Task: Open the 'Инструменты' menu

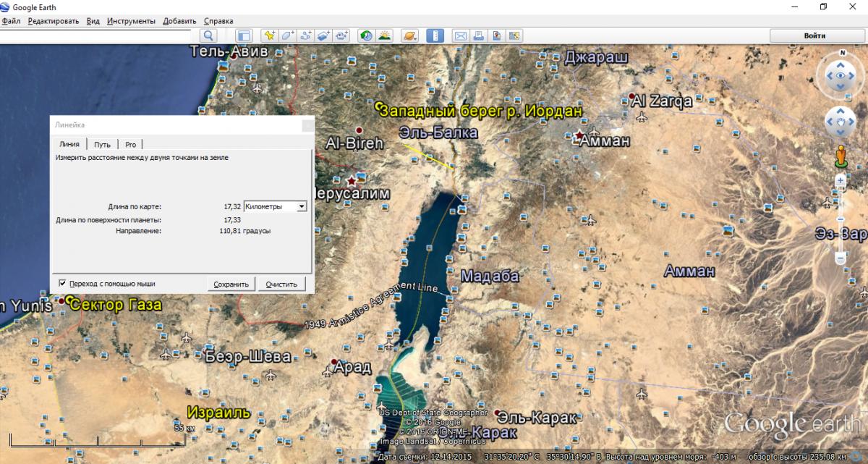Action: [131, 21]
